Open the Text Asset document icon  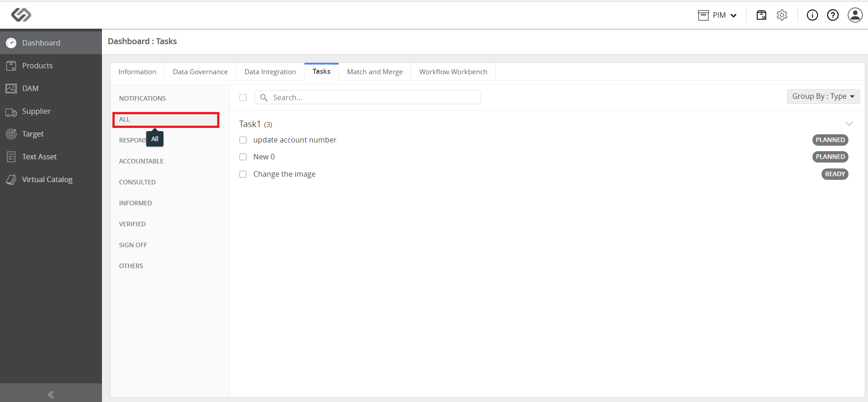11,157
